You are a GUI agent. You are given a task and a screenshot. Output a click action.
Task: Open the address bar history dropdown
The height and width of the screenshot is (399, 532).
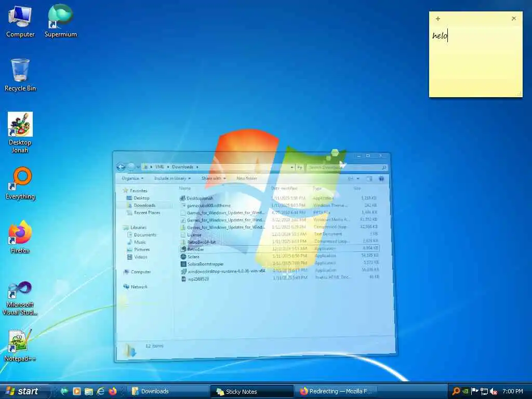(292, 167)
